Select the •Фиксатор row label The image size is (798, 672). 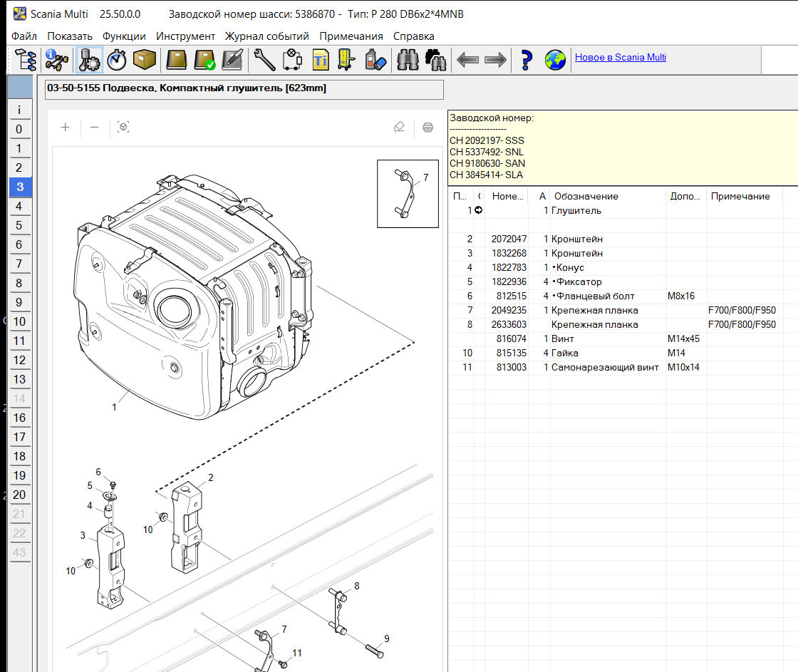576,282
